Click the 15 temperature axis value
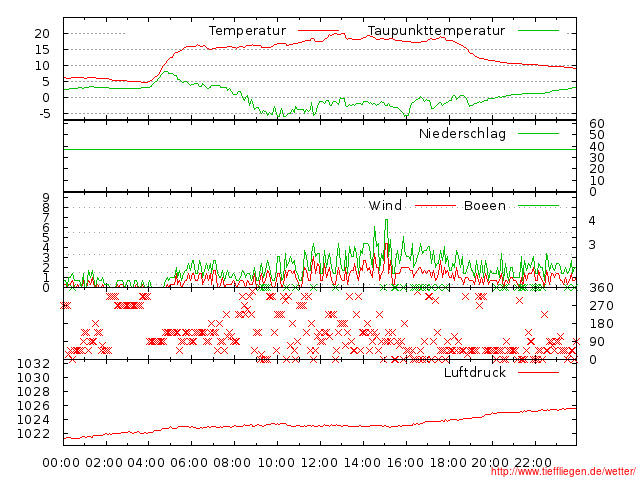 pyautogui.click(x=42, y=50)
